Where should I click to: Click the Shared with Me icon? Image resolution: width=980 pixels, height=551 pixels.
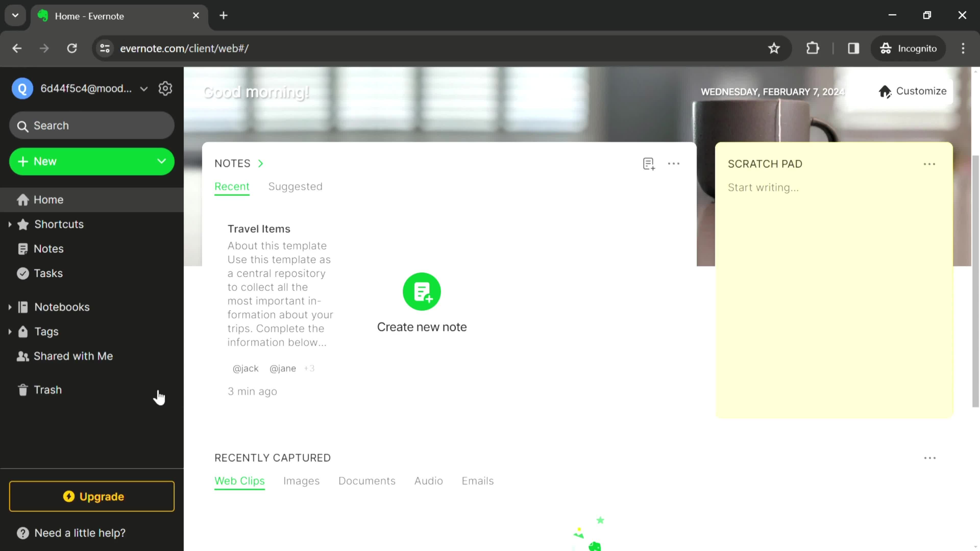click(x=22, y=356)
